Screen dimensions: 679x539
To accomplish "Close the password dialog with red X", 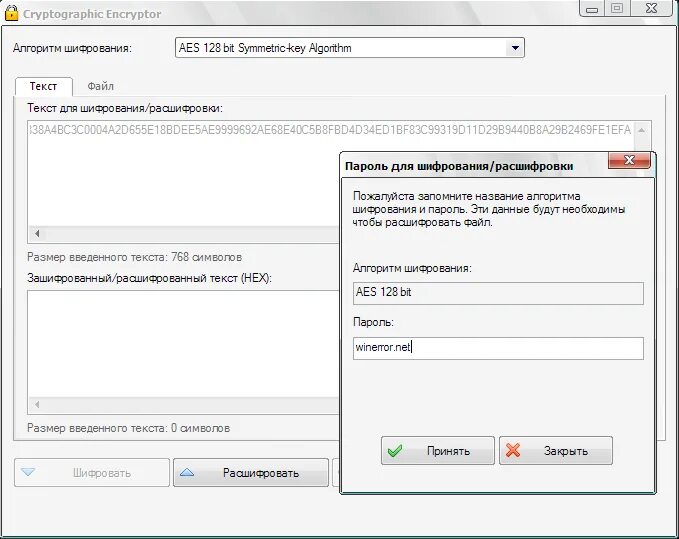I will pyautogui.click(x=629, y=160).
